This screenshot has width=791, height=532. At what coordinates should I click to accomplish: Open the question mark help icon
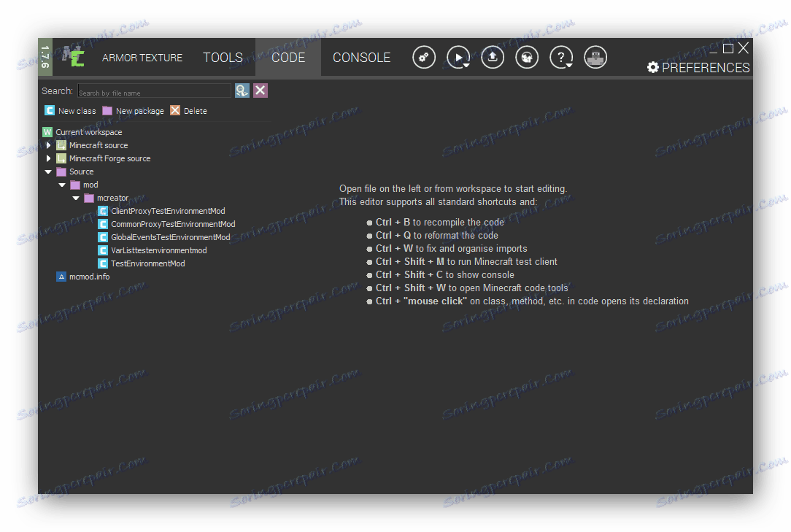(561, 57)
